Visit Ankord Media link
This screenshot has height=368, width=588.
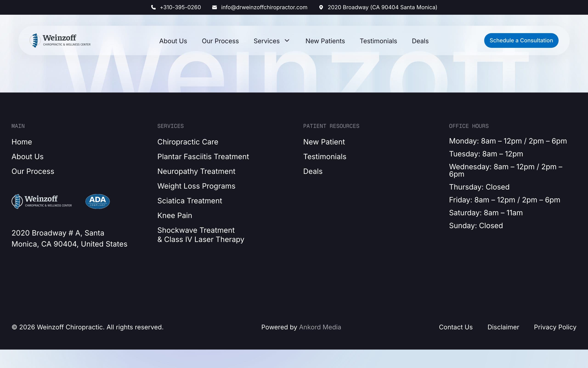tap(320, 327)
